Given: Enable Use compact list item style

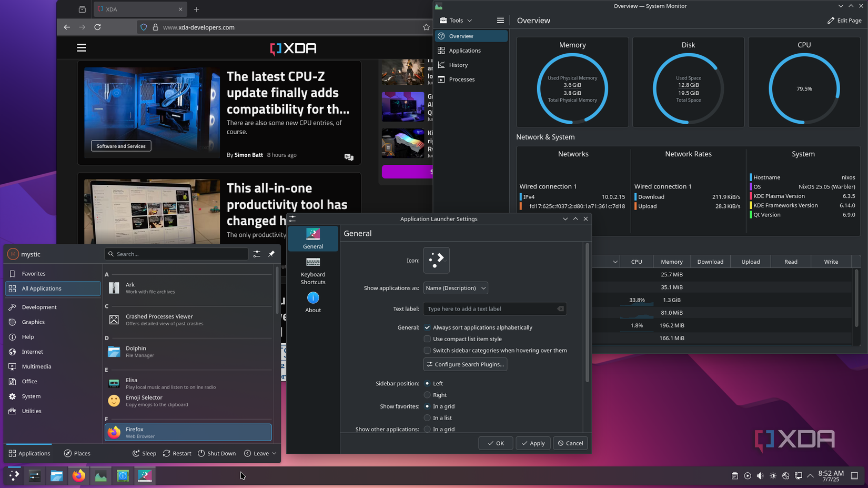Looking at the screenshot, I should pyautogui.click(x=427, y=338).
